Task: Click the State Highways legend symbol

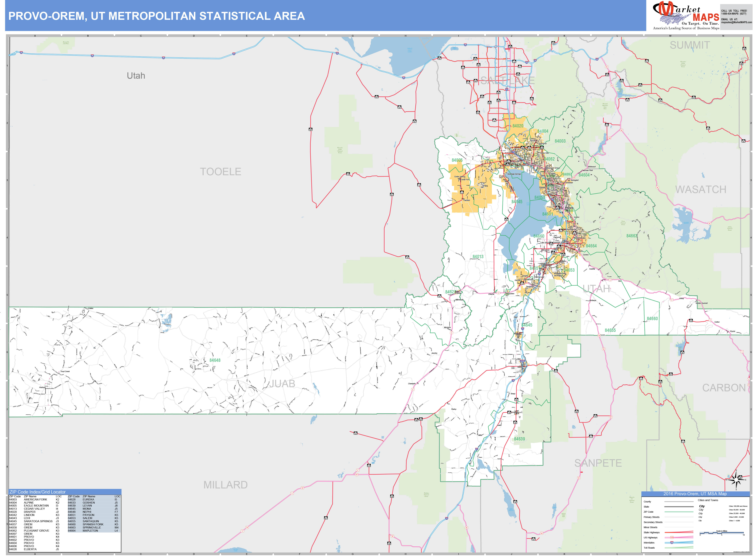Action: (x=679, y=532)
